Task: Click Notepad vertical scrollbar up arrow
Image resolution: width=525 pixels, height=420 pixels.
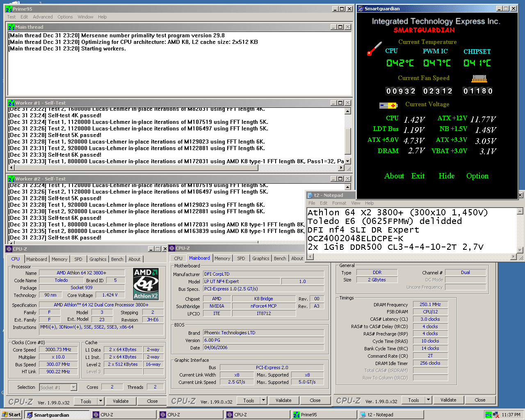Action: 520,211
